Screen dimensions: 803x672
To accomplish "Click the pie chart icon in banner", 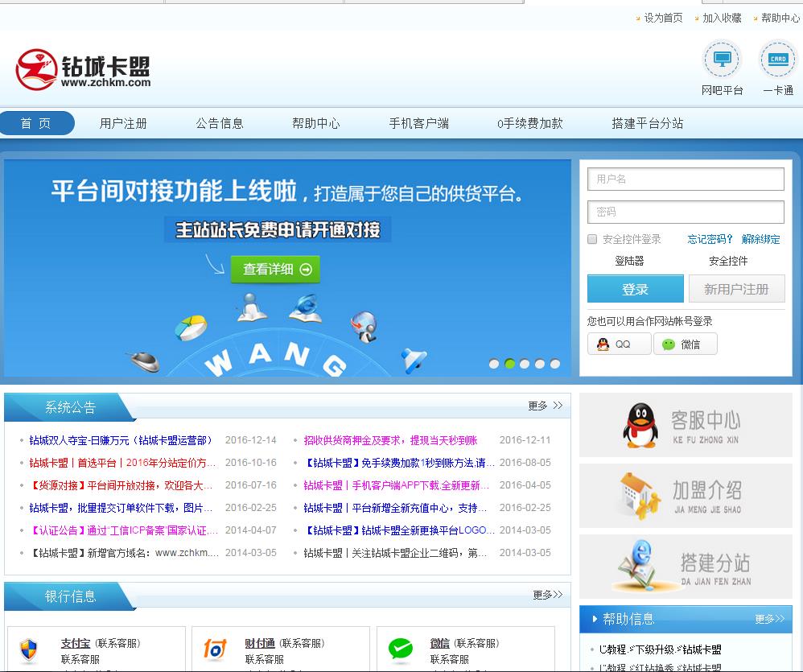I will pos(191,328).
